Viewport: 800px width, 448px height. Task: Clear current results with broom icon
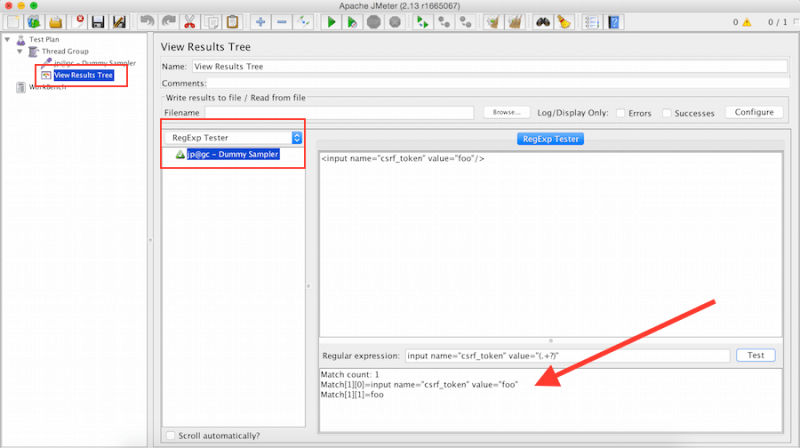point(493,22)
